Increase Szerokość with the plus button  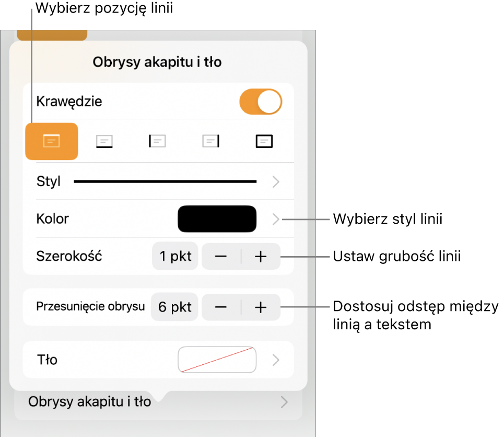tap(261, 257)
